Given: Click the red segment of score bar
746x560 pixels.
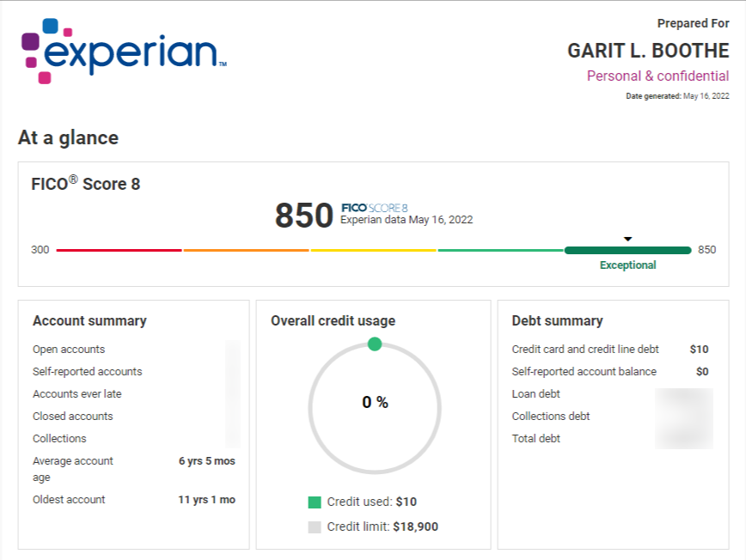Looking at the screenshot, I should 119,250.
